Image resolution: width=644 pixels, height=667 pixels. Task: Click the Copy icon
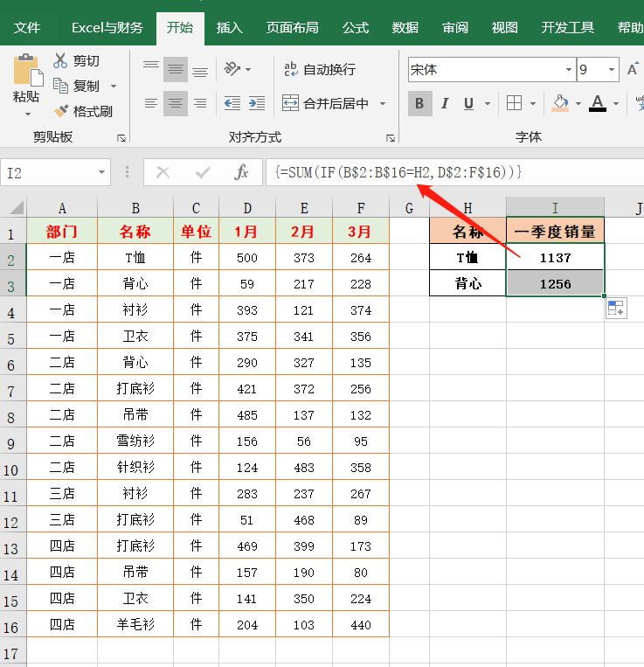60,86
